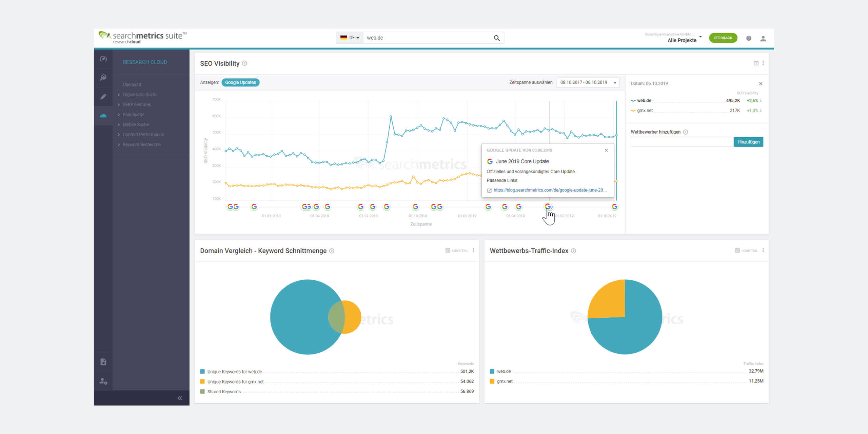Click the Wettbewerber hinzufügen info icon
The width and height of the screenshot is (868, 434).
point(685,132)
